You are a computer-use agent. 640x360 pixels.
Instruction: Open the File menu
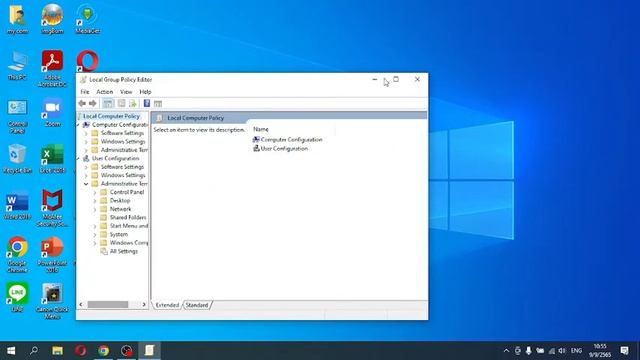pos(84,92)
